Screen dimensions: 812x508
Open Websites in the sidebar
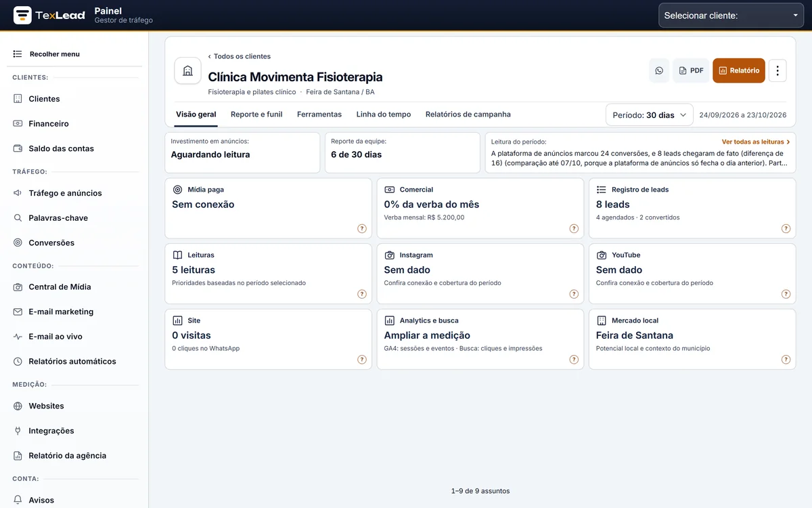[74, 406]
